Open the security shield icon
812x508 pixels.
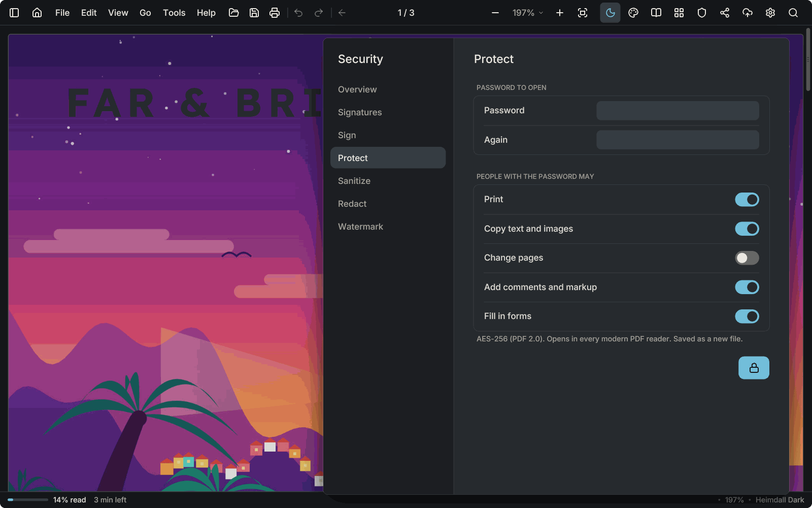click(702, 13)
